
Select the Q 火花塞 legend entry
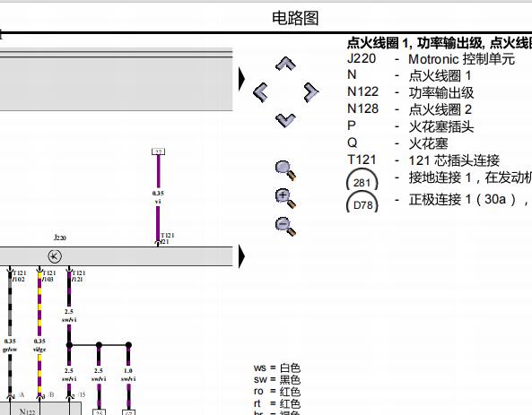pos(397,143)
